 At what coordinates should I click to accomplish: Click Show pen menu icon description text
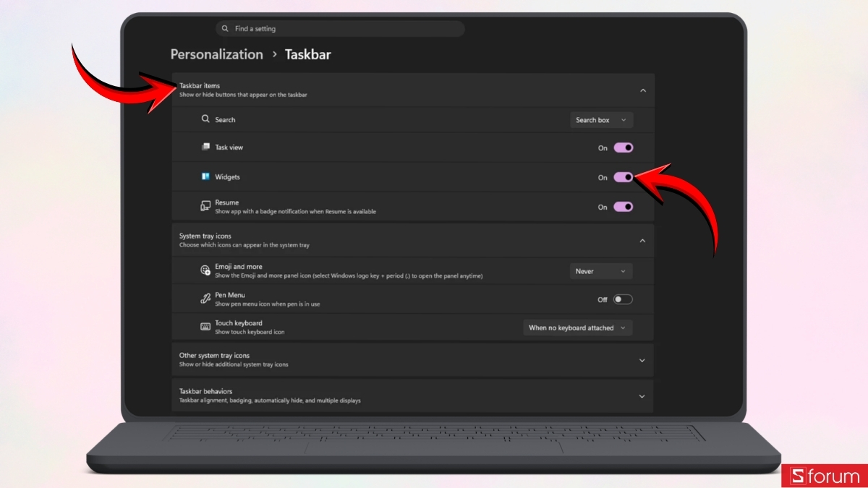pos(268,304)
